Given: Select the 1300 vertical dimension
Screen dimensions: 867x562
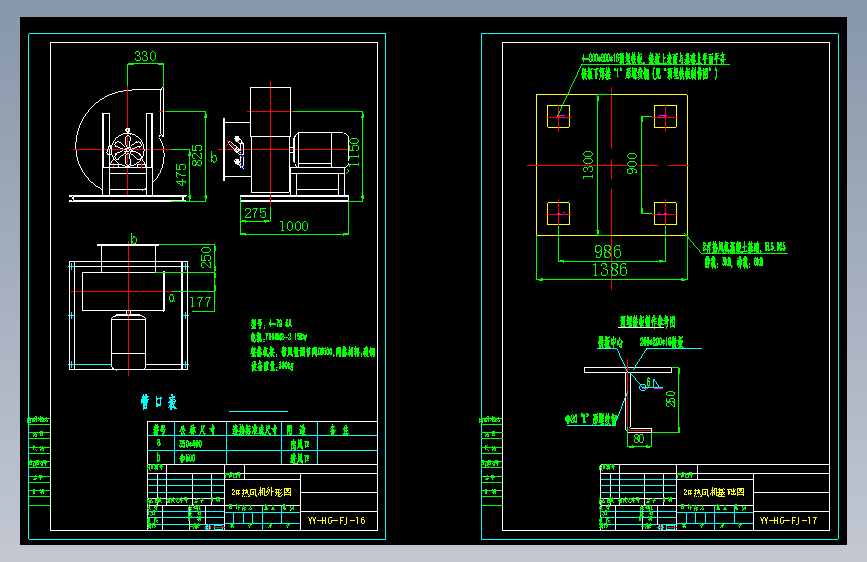Looking at the screenshot, I should (x=588, y=165).
